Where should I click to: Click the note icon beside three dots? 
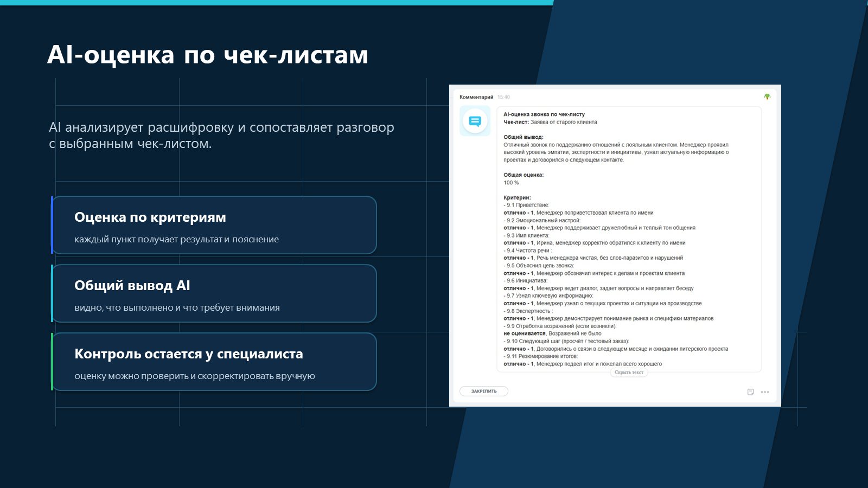pyautogui.click(x=750, y=392)
